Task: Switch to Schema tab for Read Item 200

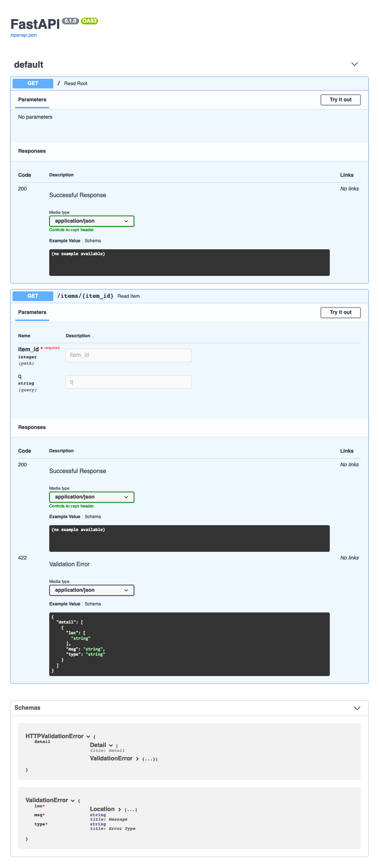Action: (93, 517)
